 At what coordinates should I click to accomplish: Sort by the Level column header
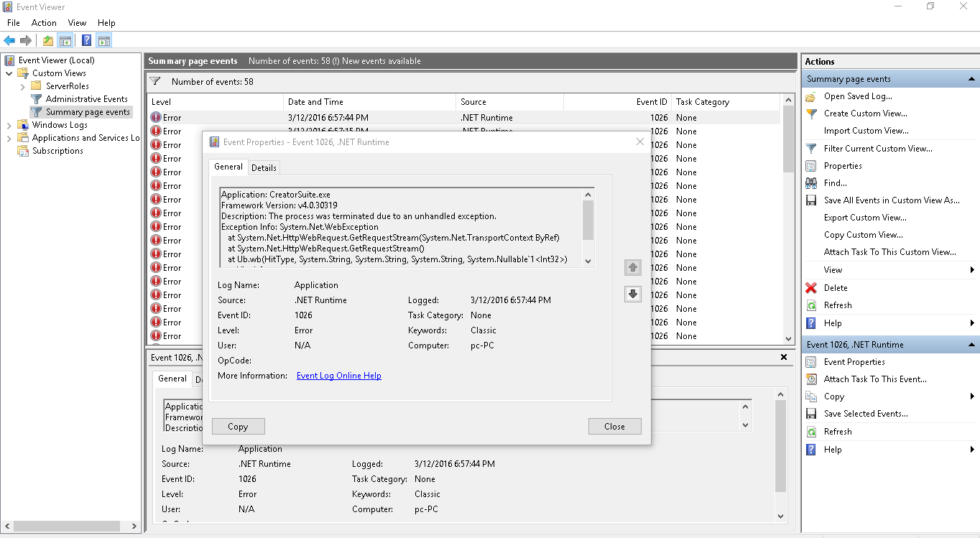tap(216, 102)
